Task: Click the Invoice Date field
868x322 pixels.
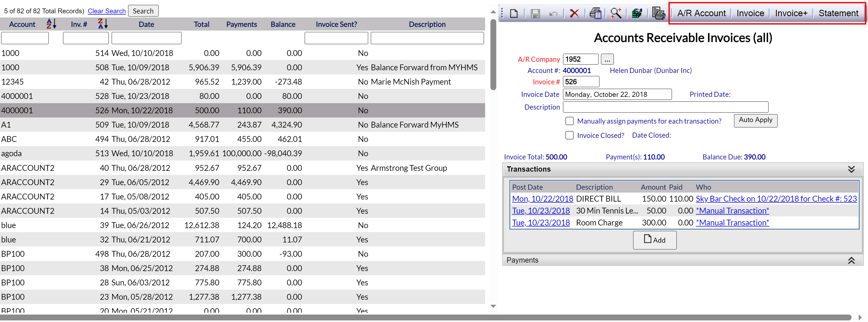Action: coord(617,94)
